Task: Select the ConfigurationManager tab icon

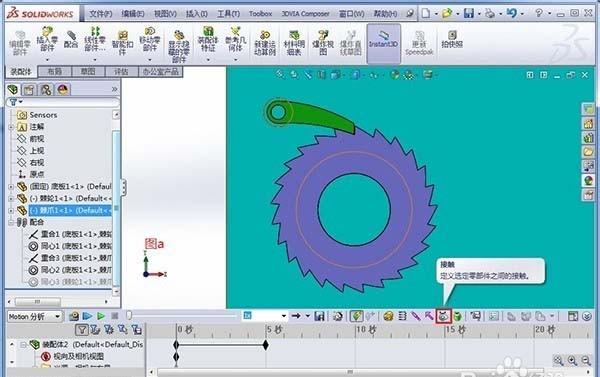Action: click(46, 90)
